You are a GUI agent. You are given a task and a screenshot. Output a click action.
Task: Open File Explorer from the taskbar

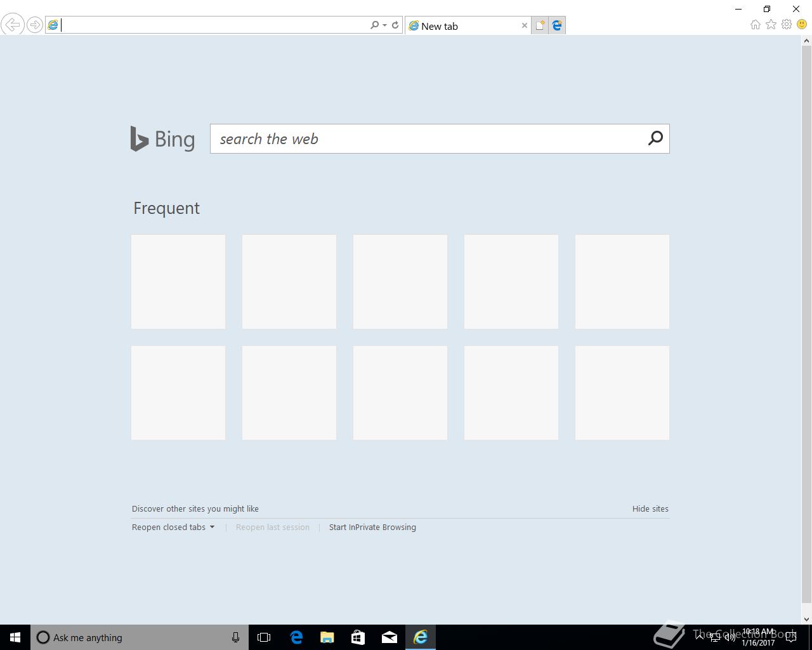coord(327,637)
